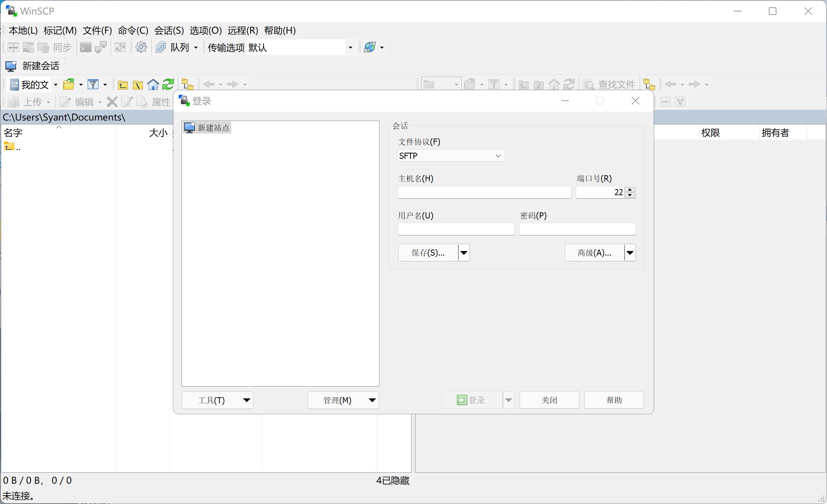The width and height of the screenshot is (827, 504).
Task: Open the Local (本地) menu
Action: [x=23, y=31]
